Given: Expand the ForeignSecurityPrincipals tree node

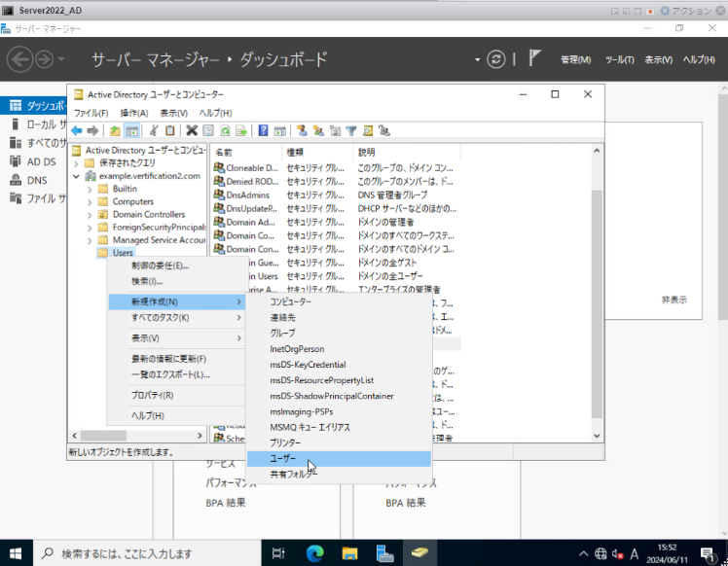Looking at the screenshot, I should click(x=90, y=228).
